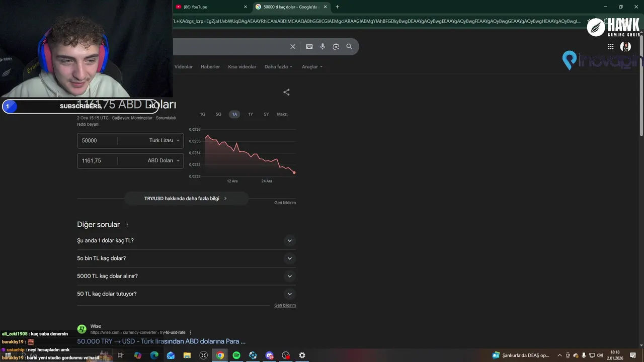The height and width of the screenshot is (362, 644).
Task: Show hidden system tray icons
Action: (559, 355)
